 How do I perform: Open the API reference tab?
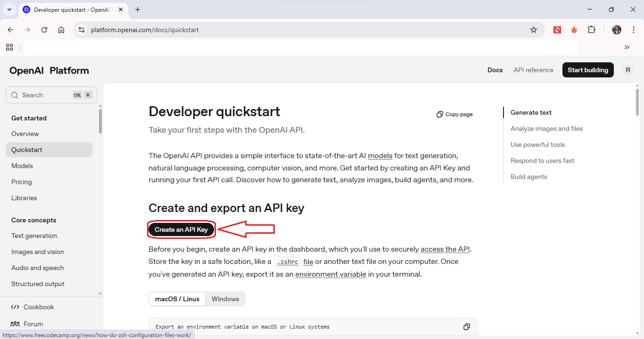click(533, 70)
